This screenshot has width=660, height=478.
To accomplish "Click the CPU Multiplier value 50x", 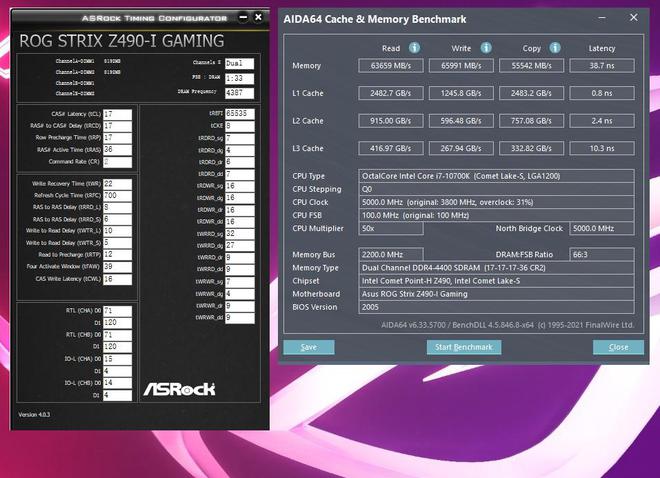I will 391,228.
